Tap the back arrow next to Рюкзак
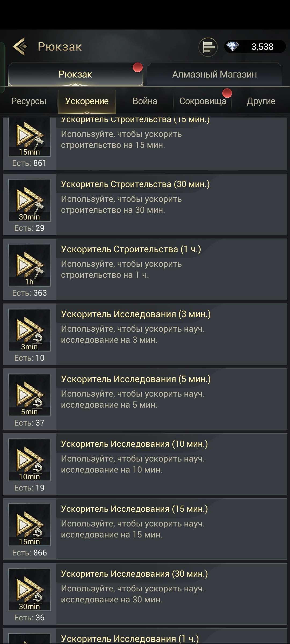Image resolution: width=290 pixels, height=644 pixels. (x=20, y=47)
